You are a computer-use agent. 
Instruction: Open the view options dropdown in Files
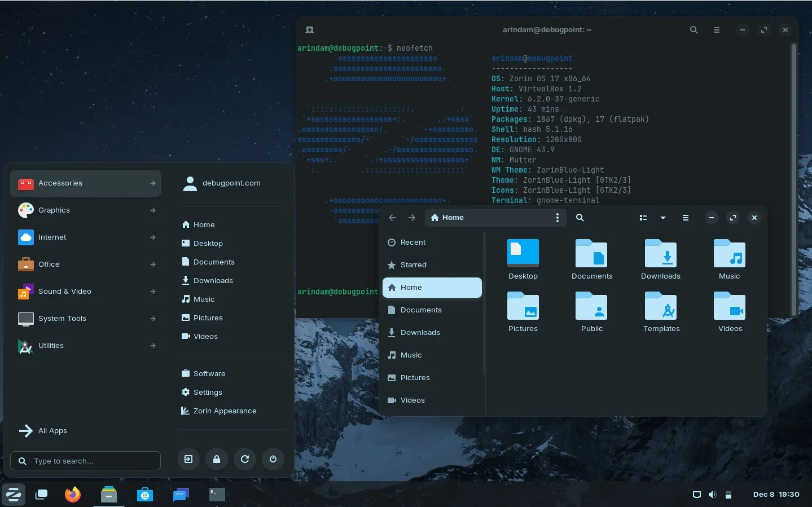click(x=662, y=218)
